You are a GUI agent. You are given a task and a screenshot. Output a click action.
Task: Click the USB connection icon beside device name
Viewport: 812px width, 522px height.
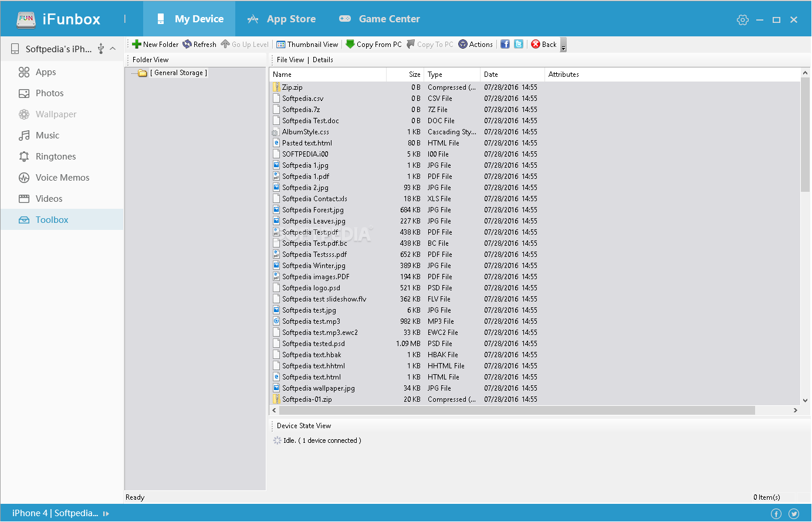pos(101,49)
